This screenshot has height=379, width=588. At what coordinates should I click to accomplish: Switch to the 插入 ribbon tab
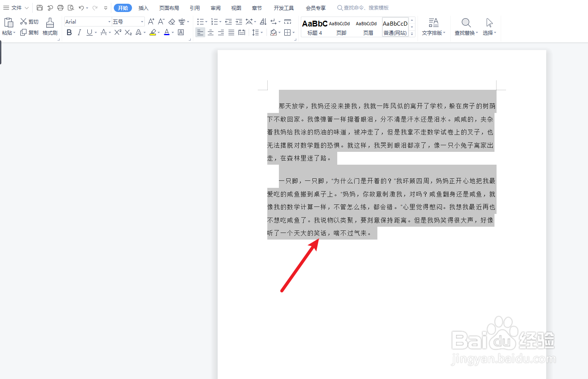143,7
